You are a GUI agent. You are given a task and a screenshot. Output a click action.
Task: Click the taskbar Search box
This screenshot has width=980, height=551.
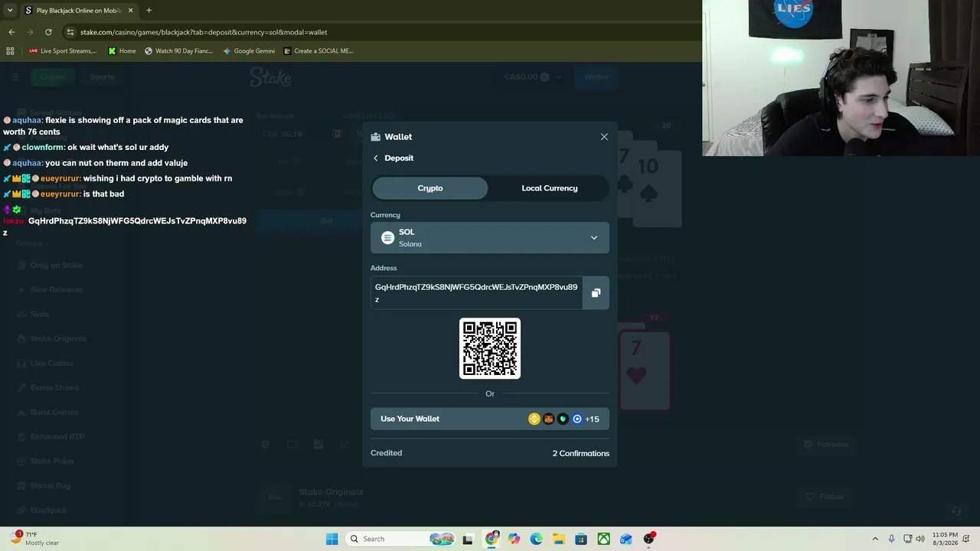pos(400,539)
